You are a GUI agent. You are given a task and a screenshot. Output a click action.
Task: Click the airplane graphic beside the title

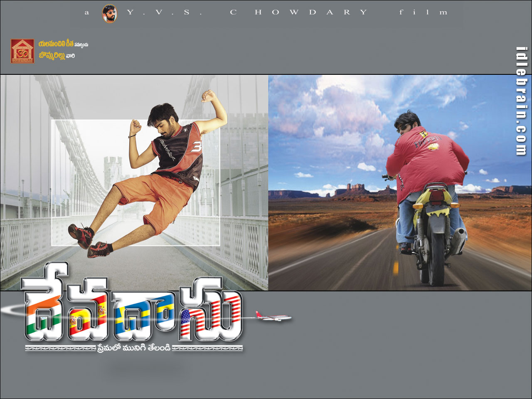click(x=275, y=318)
